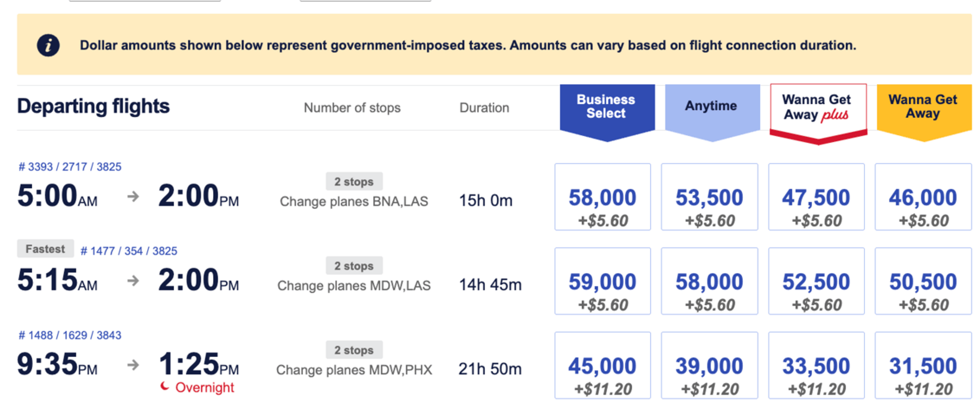
Task: Select the Anytime fare column header
Action: click(712, 112)
